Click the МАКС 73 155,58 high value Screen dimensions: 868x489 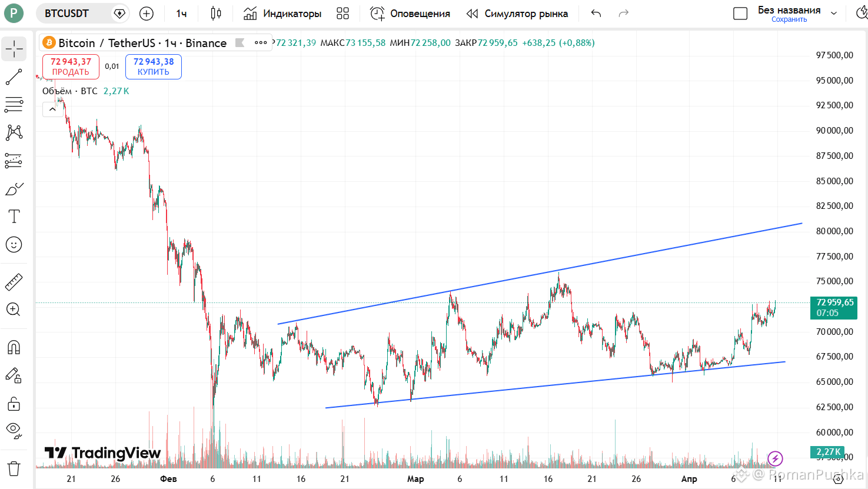353,43
